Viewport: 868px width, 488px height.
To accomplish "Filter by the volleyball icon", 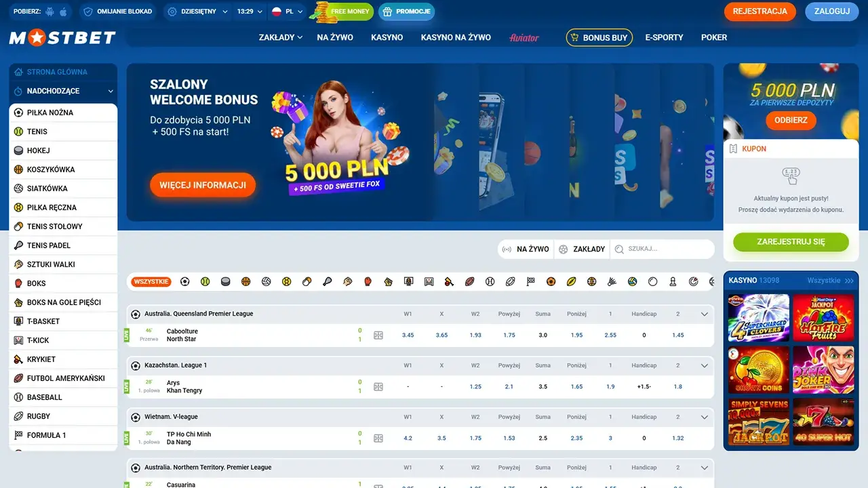I will pos(266,281).
